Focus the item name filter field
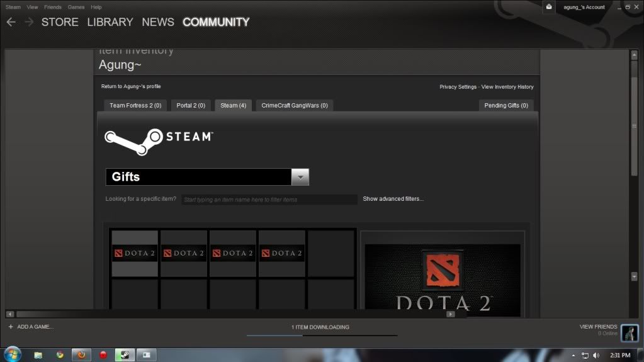 [x=269, y=200]
